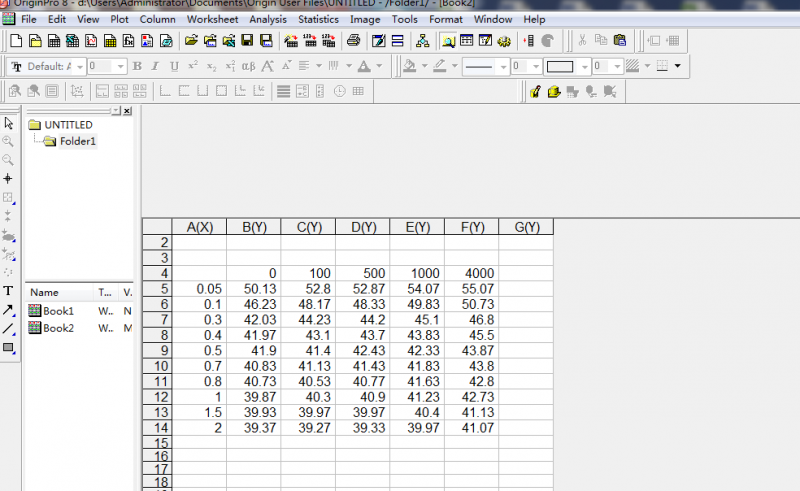Toggle Greek alphabet formatting
This screenshot has width=800, height=491.
(x=248, y=66)
